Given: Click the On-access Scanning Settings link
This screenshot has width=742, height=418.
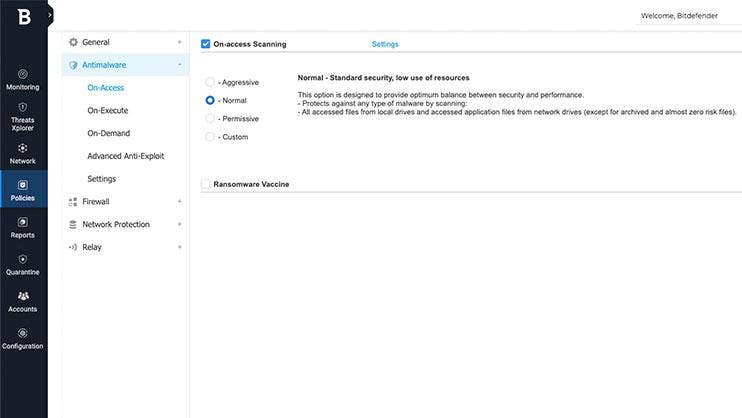Looking at the screenshot, I should point(385,44).
